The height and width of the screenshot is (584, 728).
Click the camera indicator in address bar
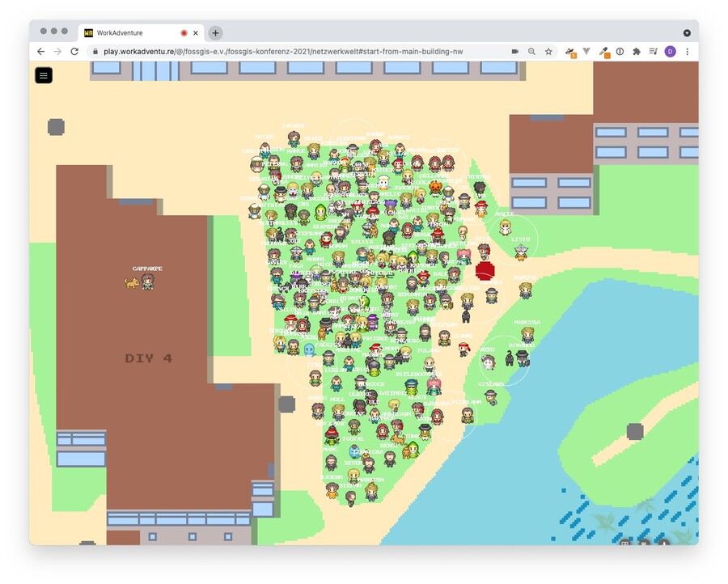tap(515, 52)
